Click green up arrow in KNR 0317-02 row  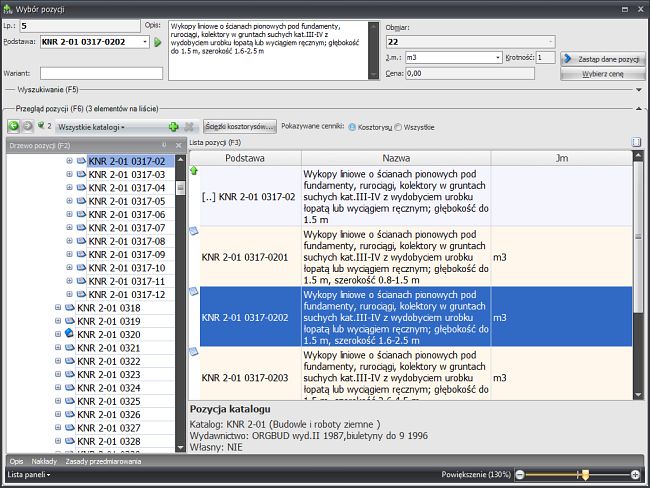(x=194, y=171)
